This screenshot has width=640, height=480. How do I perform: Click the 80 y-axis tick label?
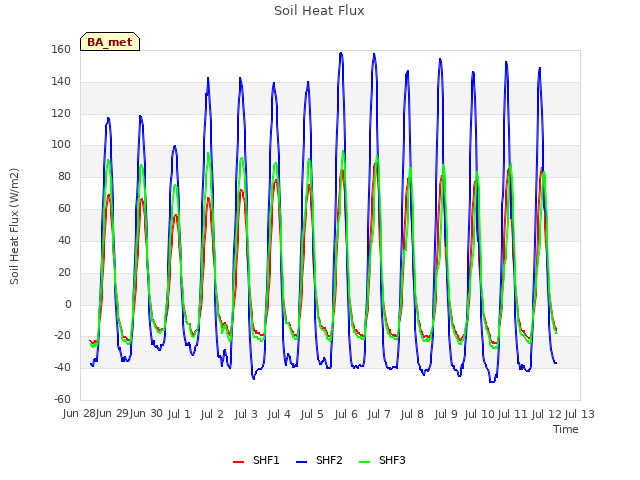point(64,176)
